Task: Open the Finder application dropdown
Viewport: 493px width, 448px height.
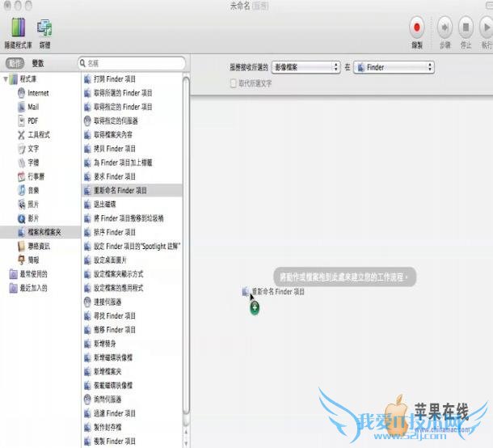Action: pyautogui.click(x=394, y=67)
